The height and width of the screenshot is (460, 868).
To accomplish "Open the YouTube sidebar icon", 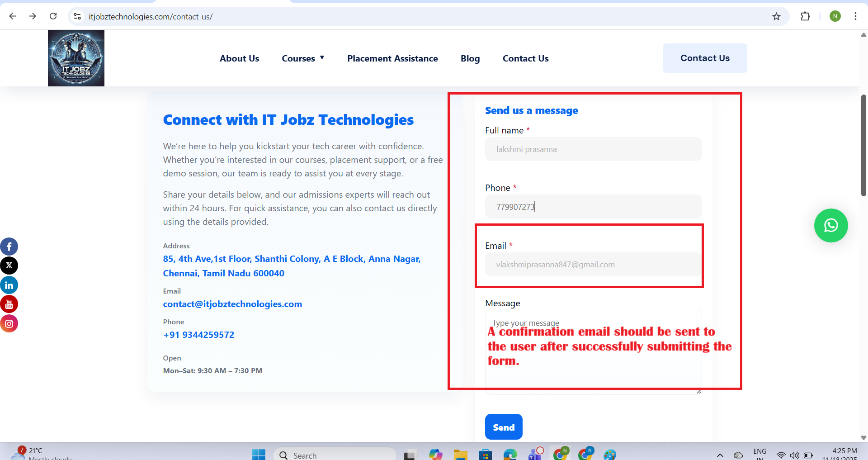I will coord(9,304).
